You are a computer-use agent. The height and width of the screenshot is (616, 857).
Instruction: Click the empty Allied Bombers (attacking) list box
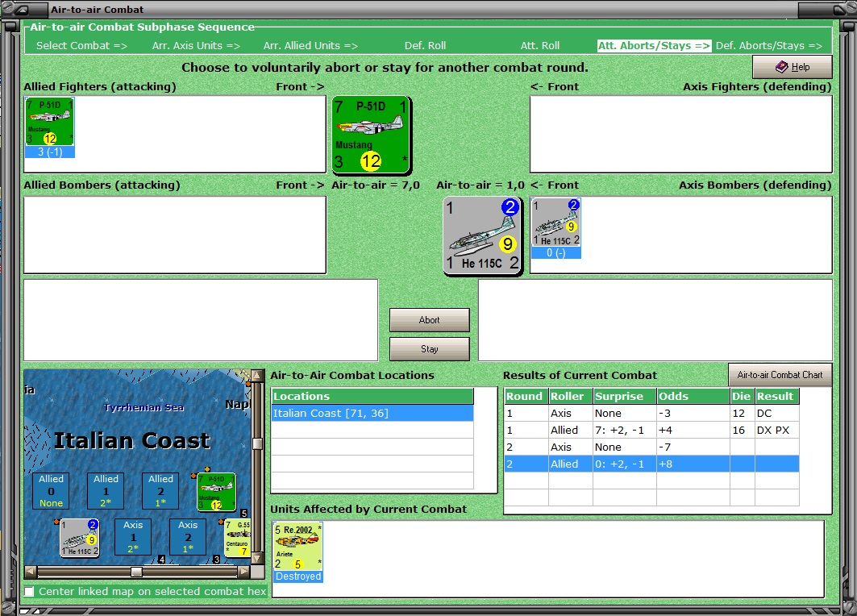[x=175, y=235]
